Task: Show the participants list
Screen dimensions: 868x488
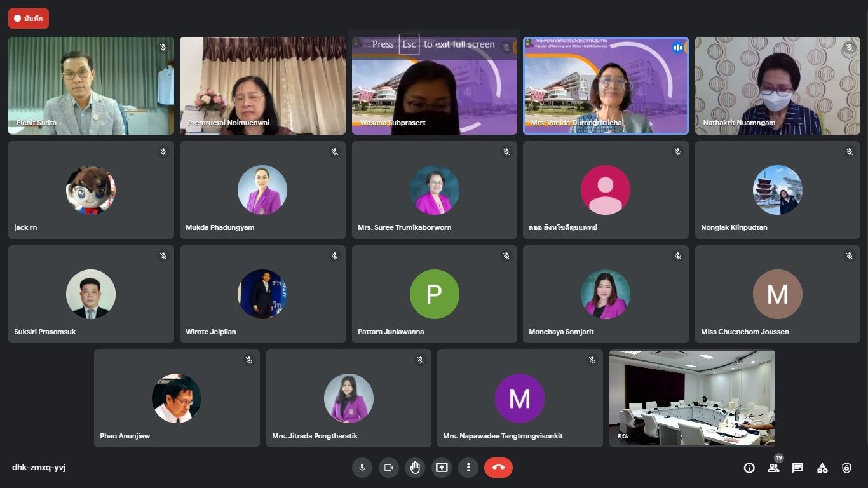Action: pyautogui.click(x=773, y=468)
